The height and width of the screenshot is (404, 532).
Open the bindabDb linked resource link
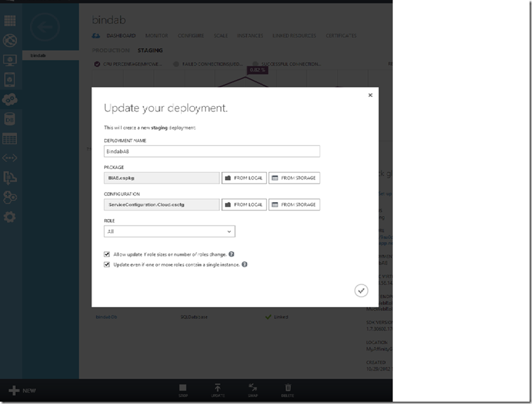106,317
